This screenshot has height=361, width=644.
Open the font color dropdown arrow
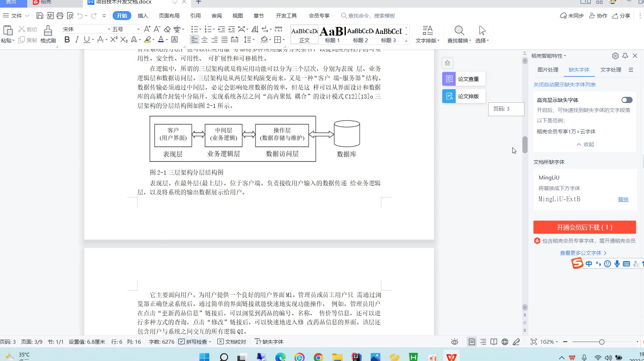tap(167, 40)
